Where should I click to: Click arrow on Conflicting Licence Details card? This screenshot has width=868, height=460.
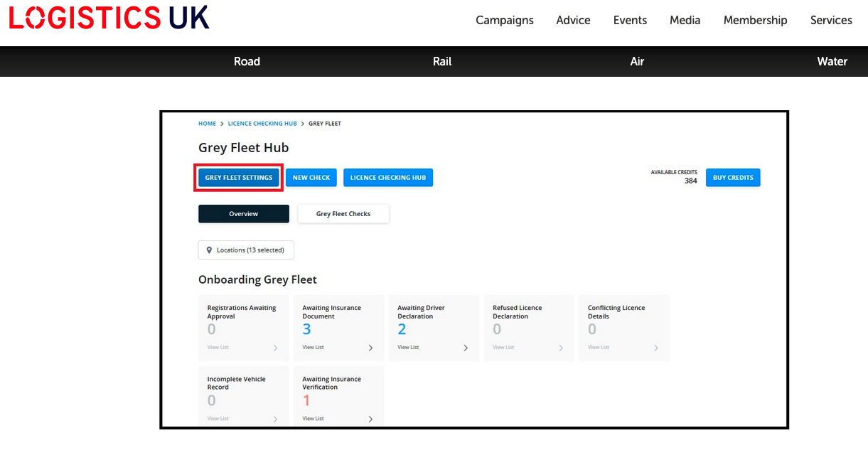pos(655,348)
